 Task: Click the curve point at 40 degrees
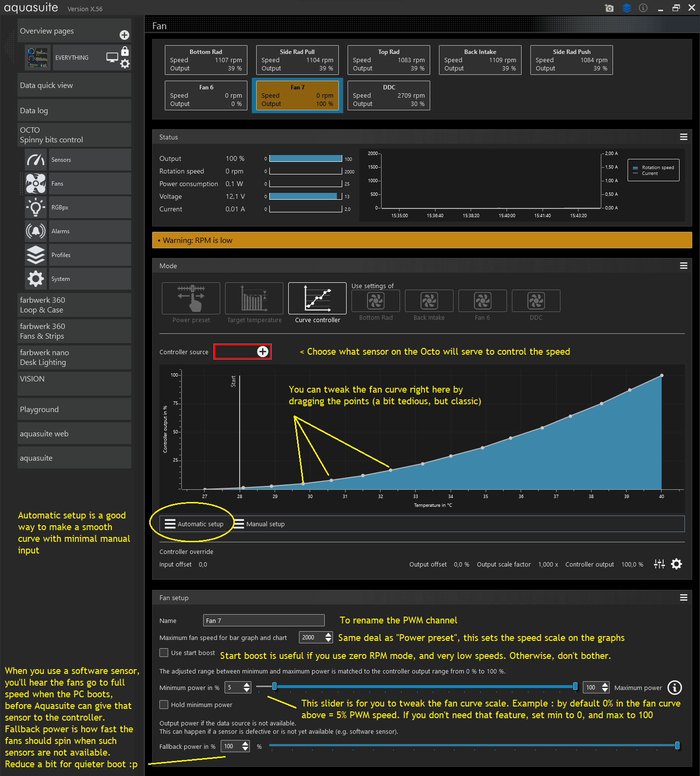662,376
